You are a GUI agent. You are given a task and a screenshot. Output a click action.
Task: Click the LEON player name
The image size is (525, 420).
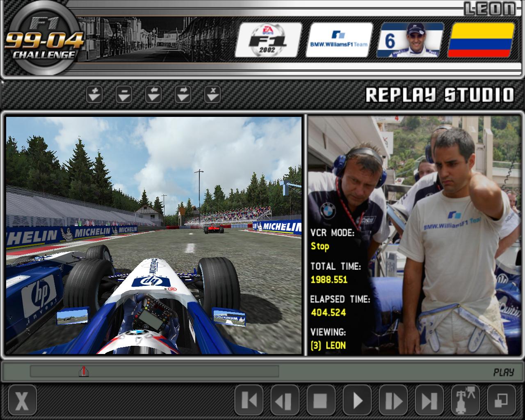tap(489, 9)
